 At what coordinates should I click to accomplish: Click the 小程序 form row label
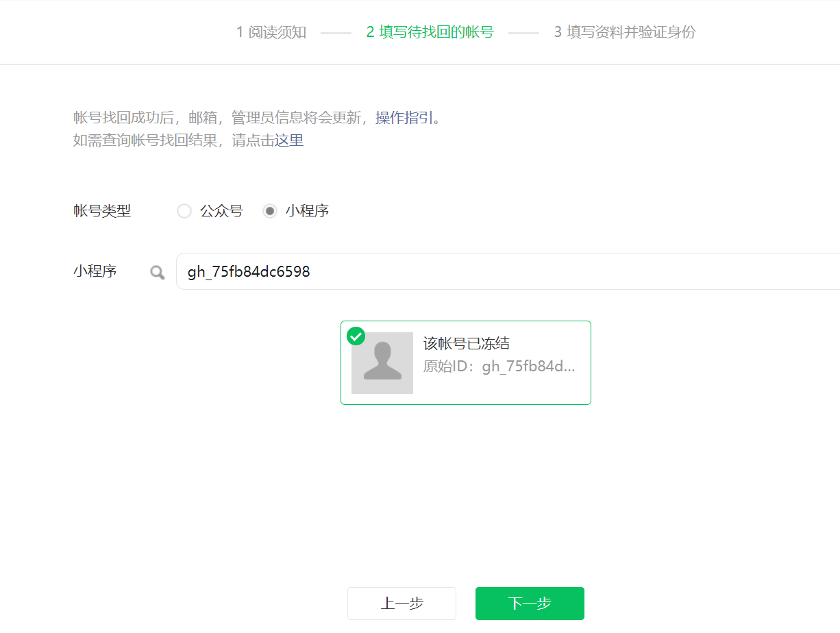tap(95, 271)
